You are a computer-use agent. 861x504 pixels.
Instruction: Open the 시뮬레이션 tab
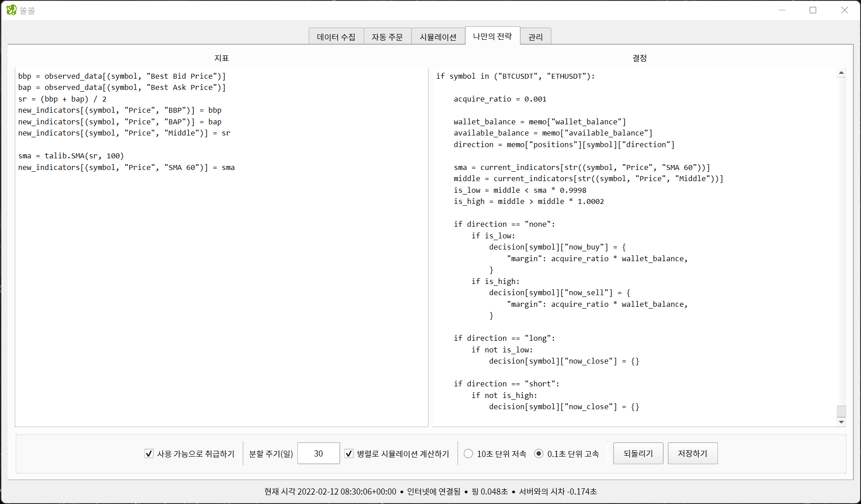coord(438,37)
